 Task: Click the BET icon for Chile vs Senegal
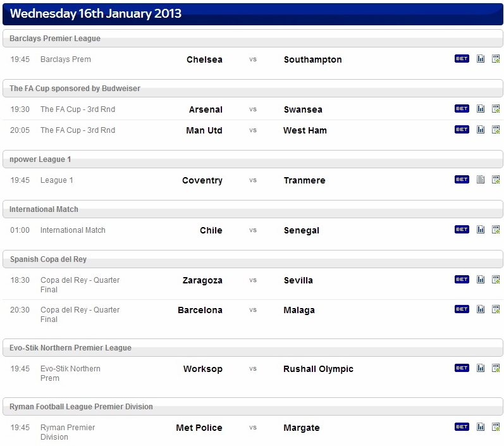coord(462,229)
